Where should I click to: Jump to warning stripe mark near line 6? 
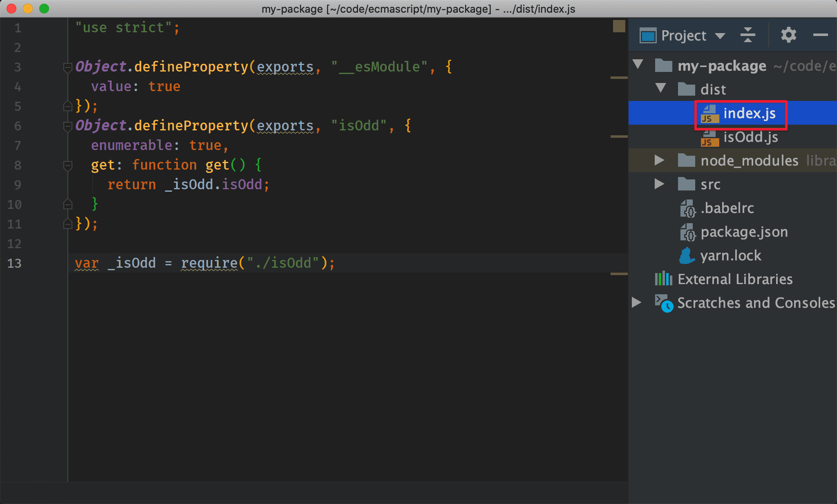click(619, 136)
